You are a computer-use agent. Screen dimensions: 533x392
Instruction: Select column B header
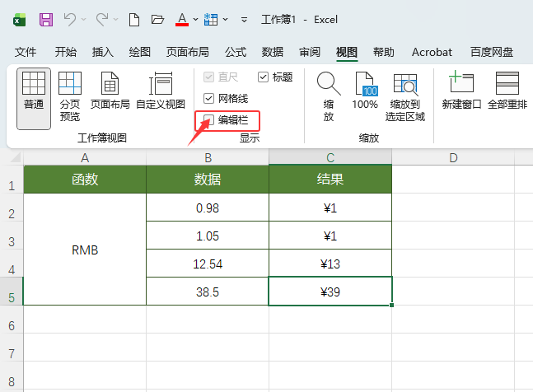(x=208, y=158)
